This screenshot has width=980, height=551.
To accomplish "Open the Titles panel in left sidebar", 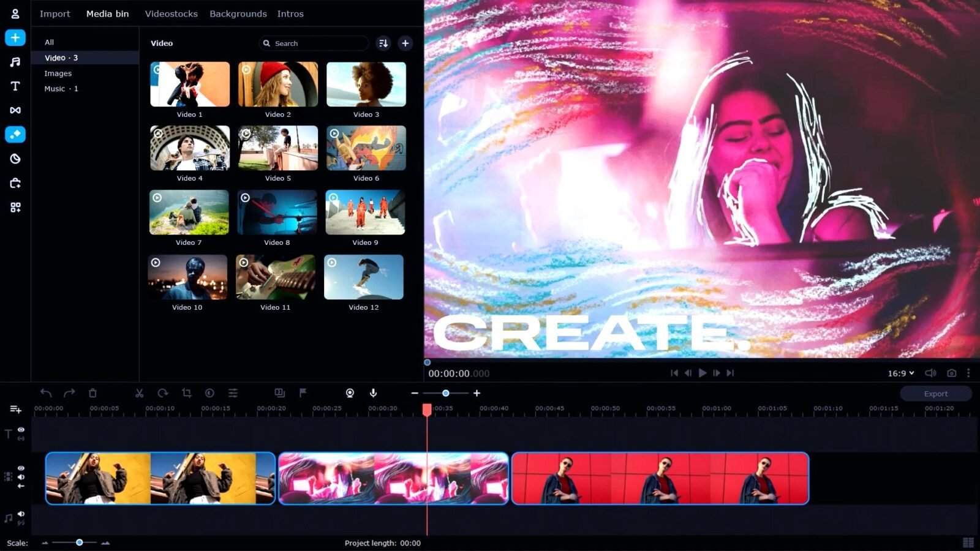I will [15, 86].
